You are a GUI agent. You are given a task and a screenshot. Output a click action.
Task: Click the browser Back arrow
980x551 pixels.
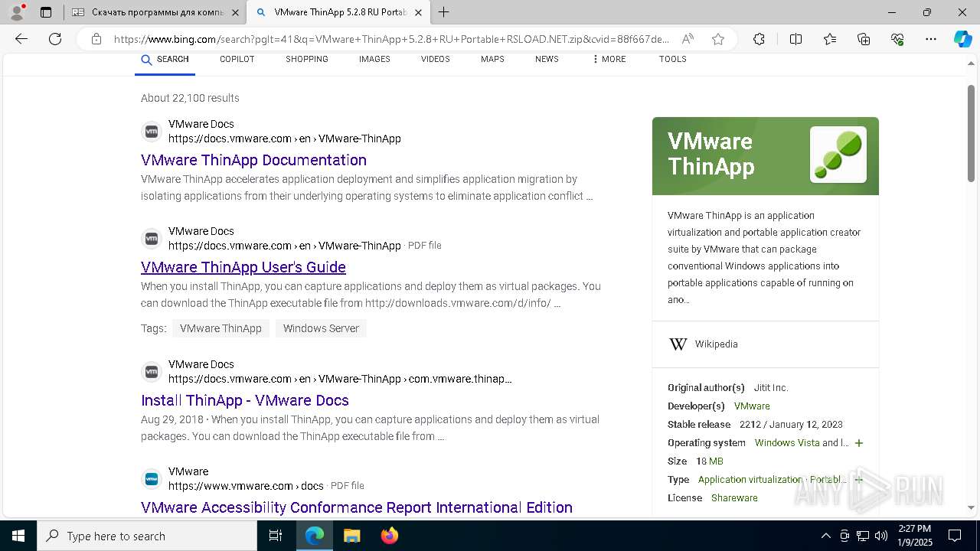[21, 39]
